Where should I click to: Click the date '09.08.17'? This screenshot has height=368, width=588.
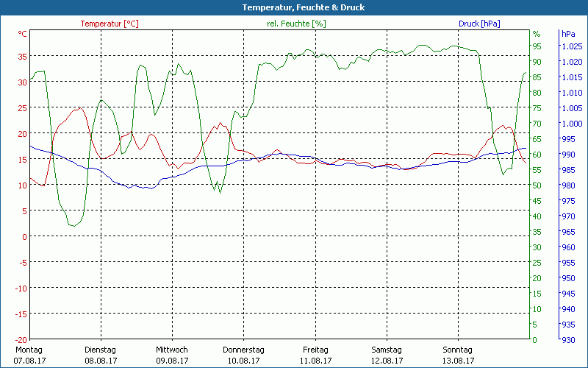pyautogui.click(x=172, y=361)
